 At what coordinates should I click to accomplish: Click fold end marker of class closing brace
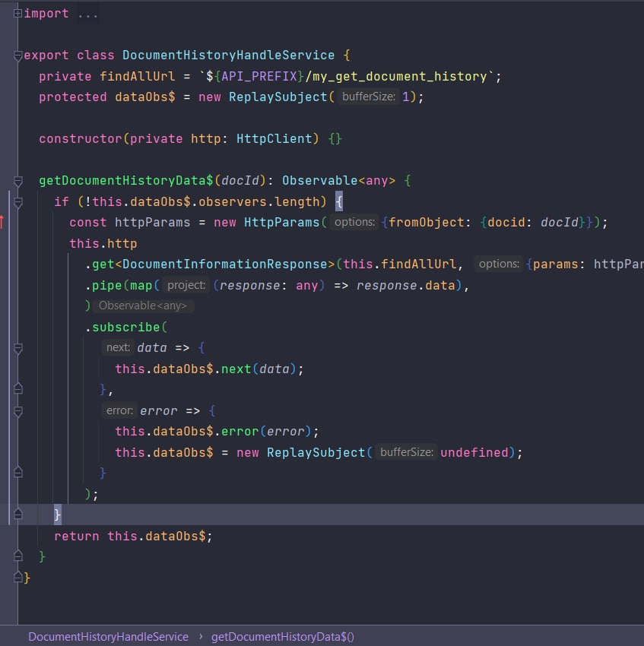[17, 577]
